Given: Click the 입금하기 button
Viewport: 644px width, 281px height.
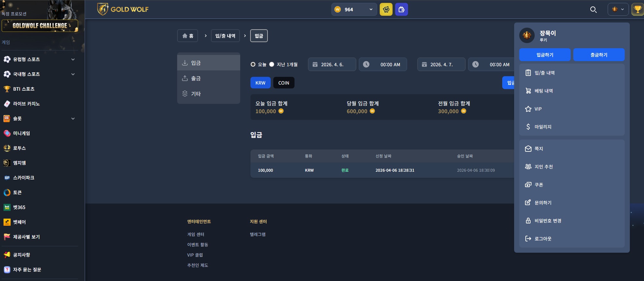Looking at the screenshot, I should pyautogui.click(x=545, y=55).
